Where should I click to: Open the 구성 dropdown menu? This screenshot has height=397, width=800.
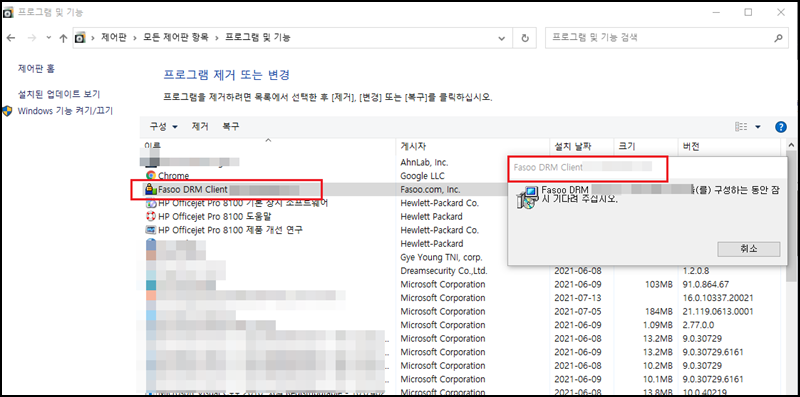[163, 127]
